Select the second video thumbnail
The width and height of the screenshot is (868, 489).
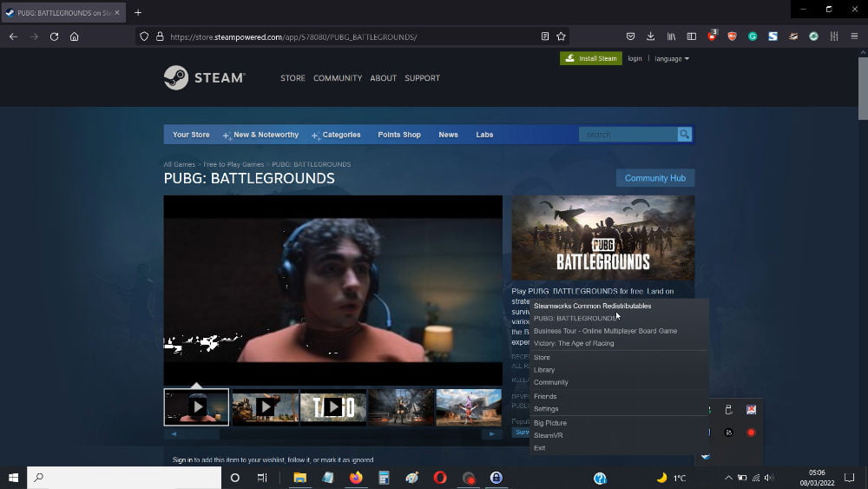[265, 407]
